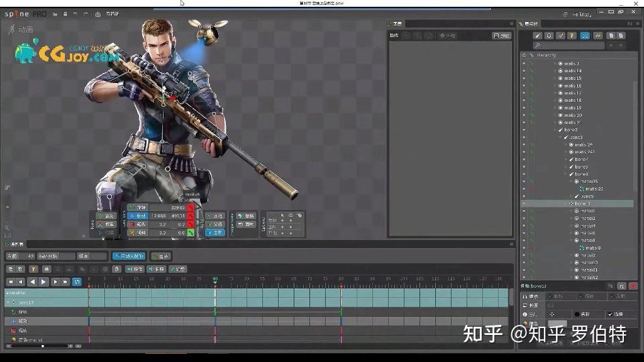Play animation forward
Image resolution: width=644 pixels, height=362 pixels.
click(x=43, y=282)
